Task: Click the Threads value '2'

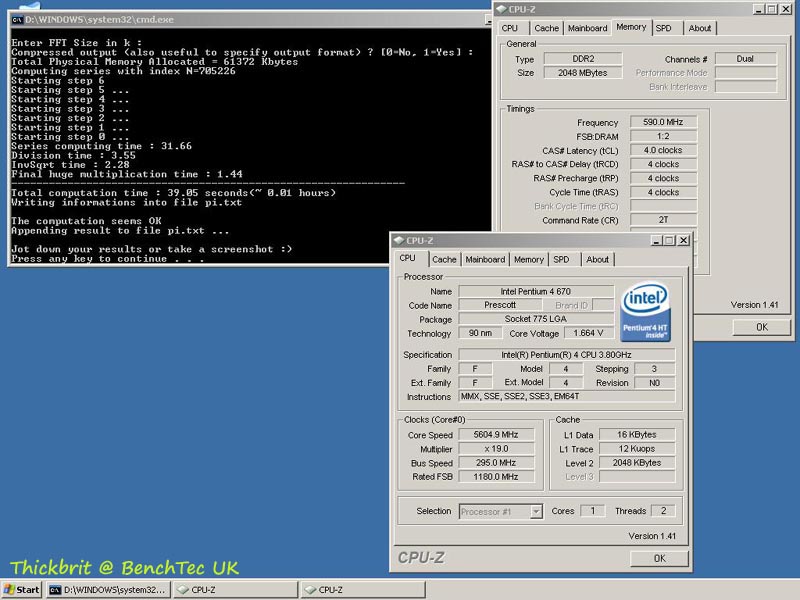Action: [663, 511]
